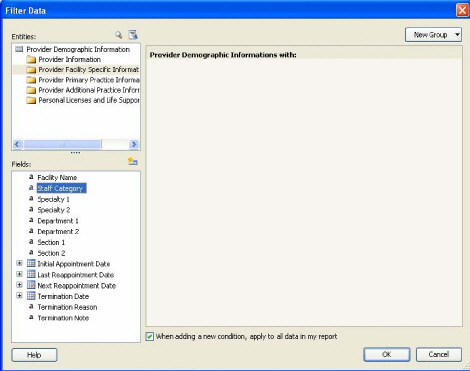Viewport: 470px width, 371px height.
Task: Select the Specialty 2 field
Action: pyautogui.click(x=54, y=210)
